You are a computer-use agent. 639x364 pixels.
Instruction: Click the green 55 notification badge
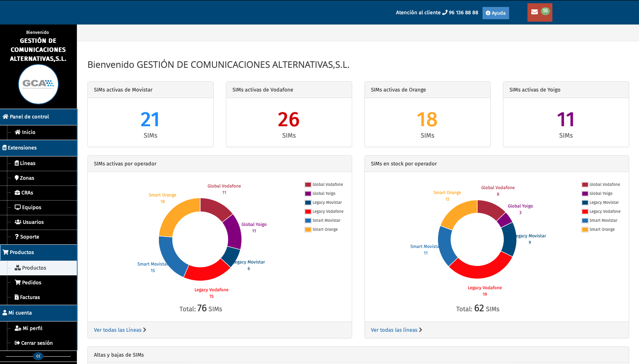pyautogui.click(x=545, y=11)
